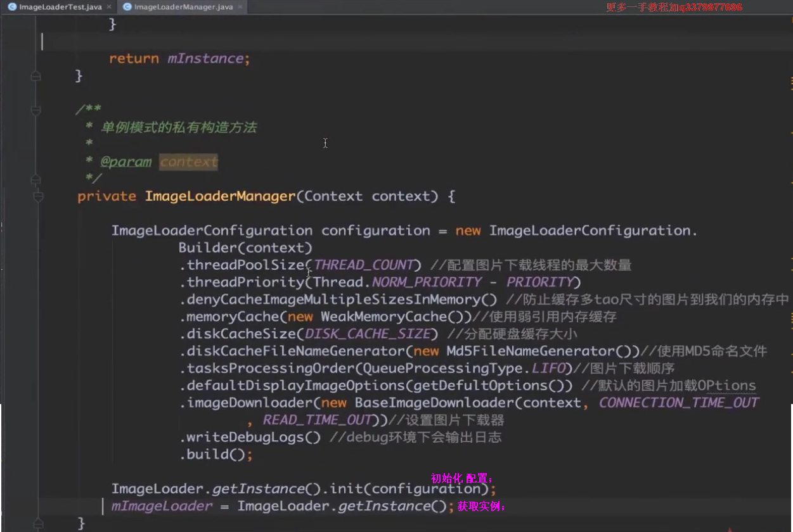Image resolution: width=793 pixels, height=532 pixels.
Task: Click the diskCacheFileNameGenerator method call
Action: click(296, 350)
